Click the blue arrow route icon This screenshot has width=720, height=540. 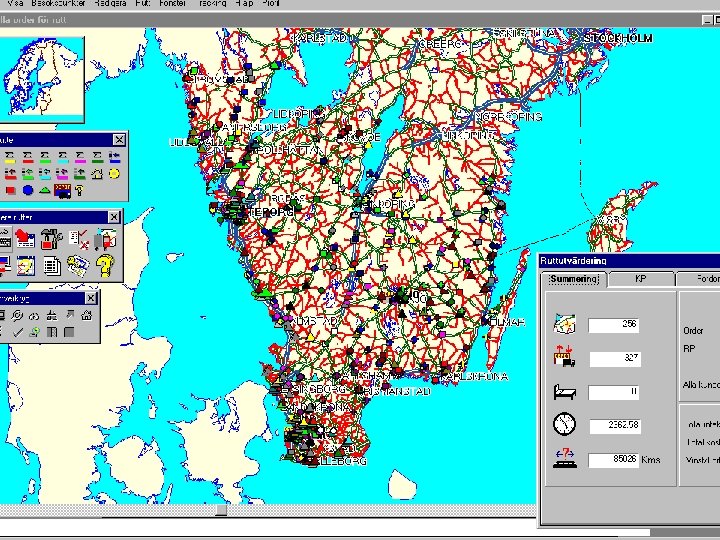pyautogui.click(x=114, y=158)
